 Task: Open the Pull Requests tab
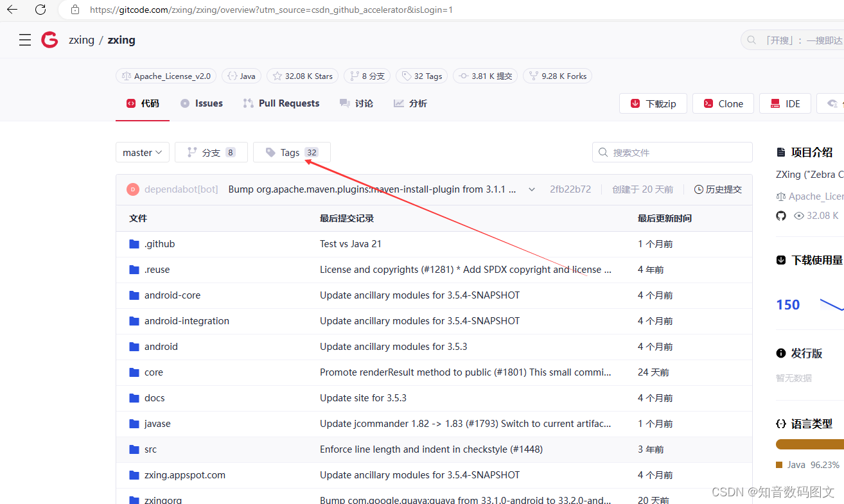(281, 103)
